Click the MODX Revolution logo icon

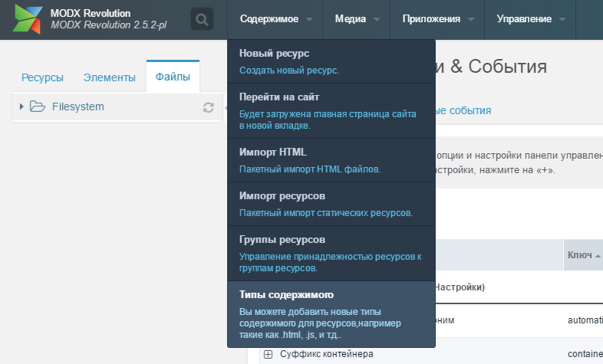(27, 19)
